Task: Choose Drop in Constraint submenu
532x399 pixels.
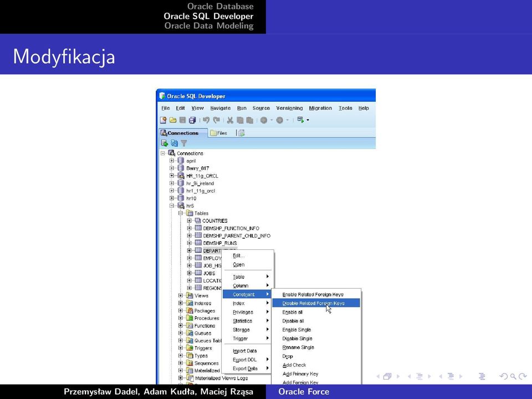Action: point(288,356)
